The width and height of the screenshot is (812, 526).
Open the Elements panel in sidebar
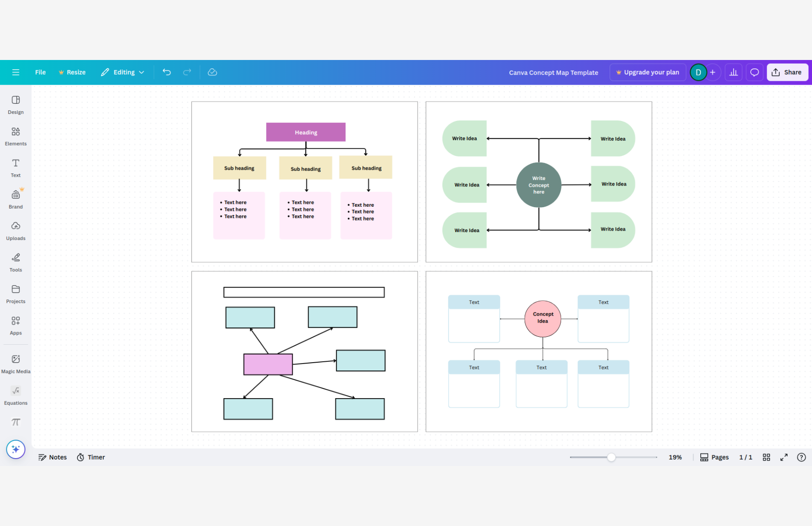pos(16,137)
